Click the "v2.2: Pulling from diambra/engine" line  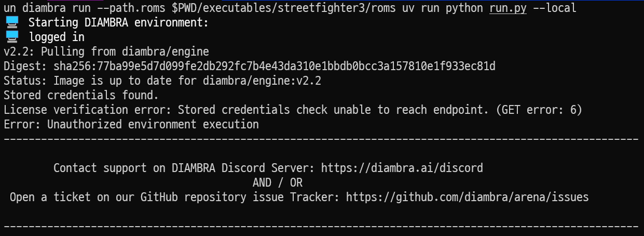[x=106, y=51]
